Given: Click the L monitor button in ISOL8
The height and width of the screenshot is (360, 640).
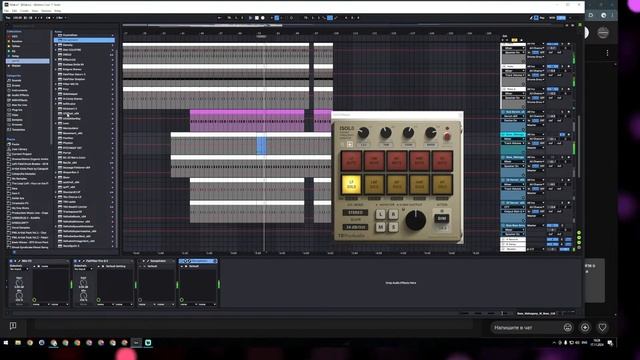Looking at the screenshot, I should coord(380,214).
